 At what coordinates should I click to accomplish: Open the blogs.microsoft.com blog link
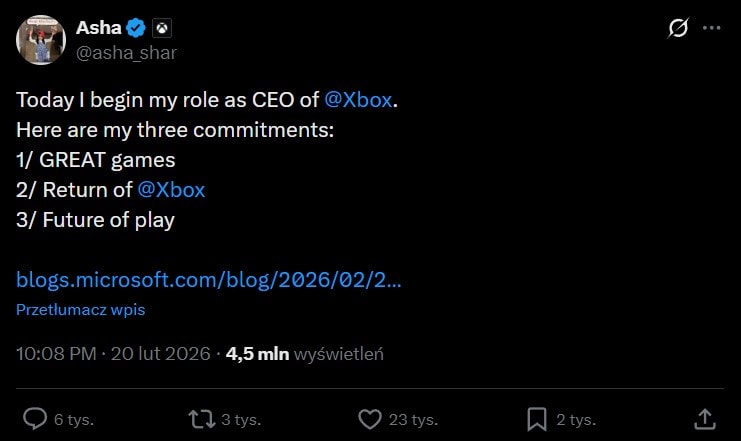(209, 279)
